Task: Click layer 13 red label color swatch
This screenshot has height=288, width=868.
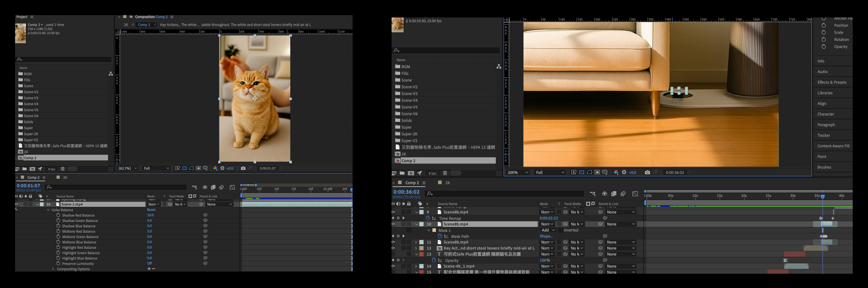Action: click(x=421, y=254)
